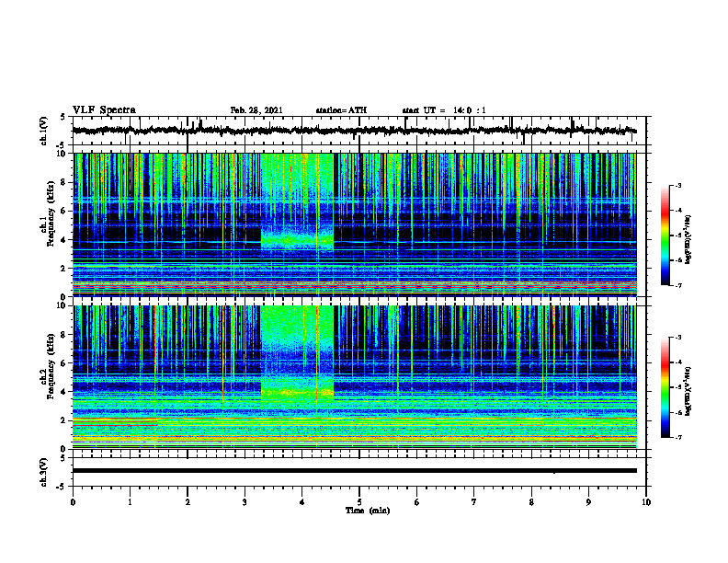Click the date text "Feb. 28, 2021"
728x563 pixels.
(x=256, y=110)
